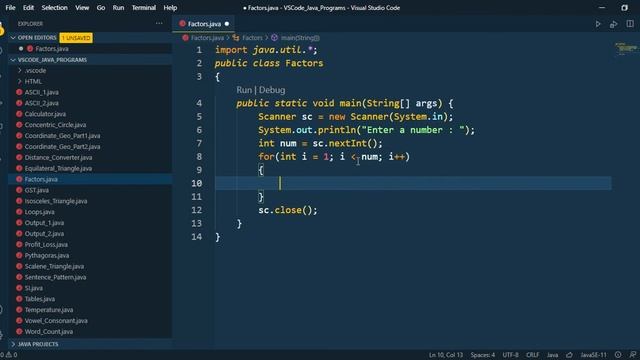The width and height of the screenshot is (640, 360).
Task: Open Vowel_Consonant.java file
Action: (x=56, y=321)
